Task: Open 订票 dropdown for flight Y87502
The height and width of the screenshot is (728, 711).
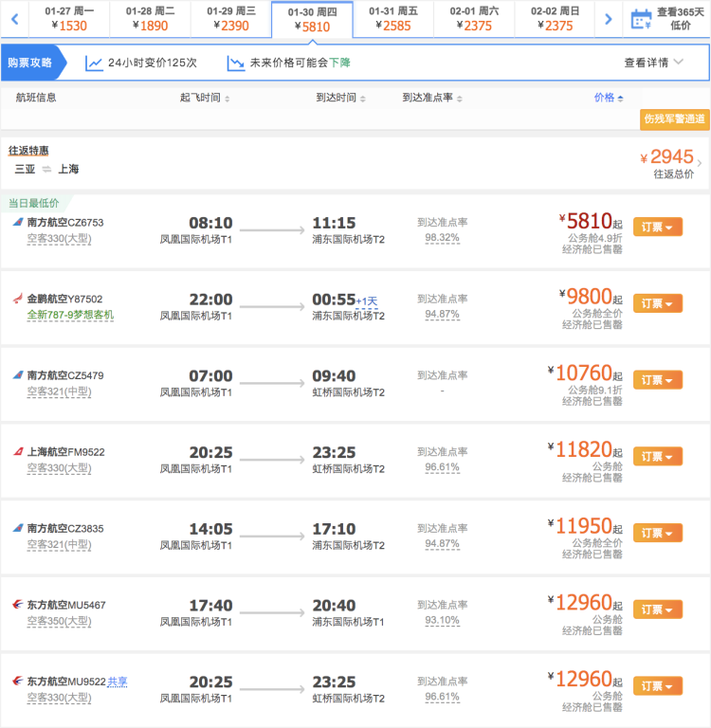Action: coord(657,304)
